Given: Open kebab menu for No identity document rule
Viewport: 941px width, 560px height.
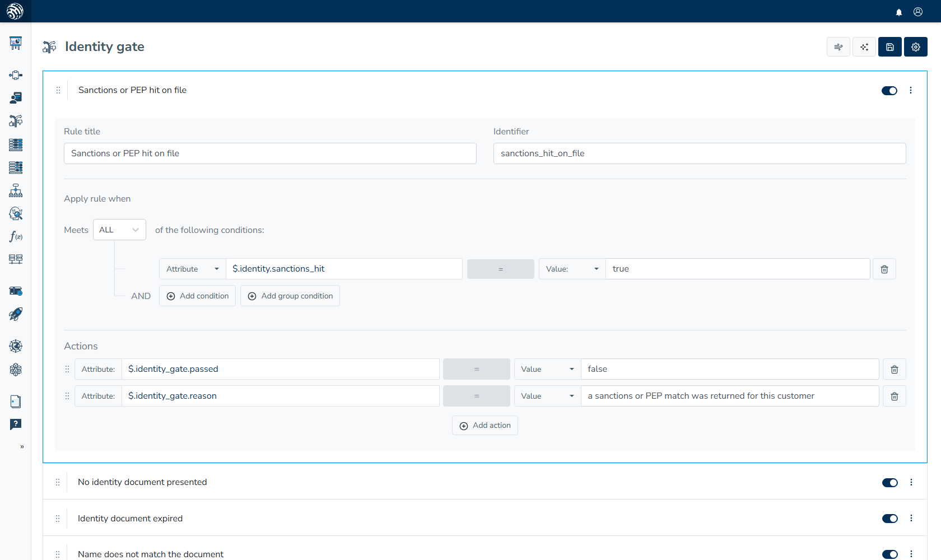Looking at the screenshot, I should (911, 482).
